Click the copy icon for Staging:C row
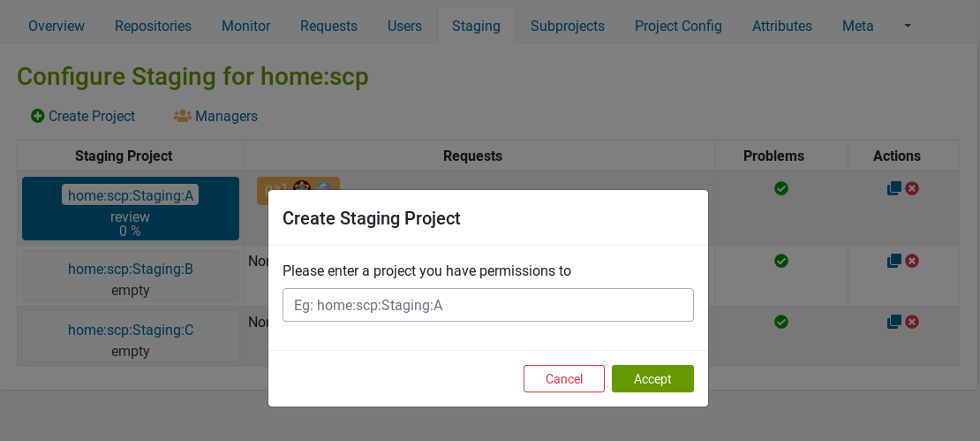 click(x=893, y=322)
